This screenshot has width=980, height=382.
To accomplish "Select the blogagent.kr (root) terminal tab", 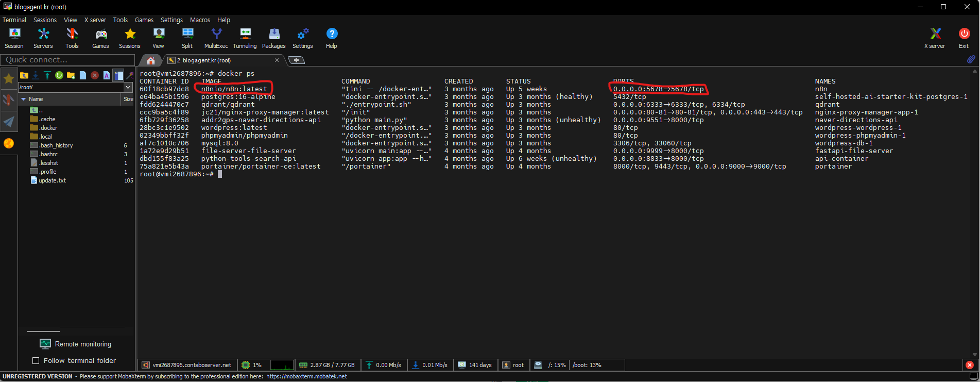I will (x=223, y=60).
